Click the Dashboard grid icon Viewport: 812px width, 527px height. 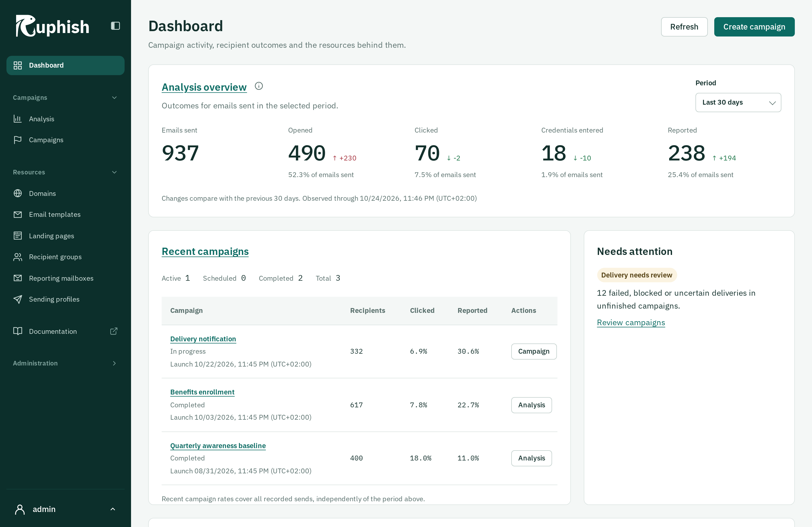[x=18, y=65]
